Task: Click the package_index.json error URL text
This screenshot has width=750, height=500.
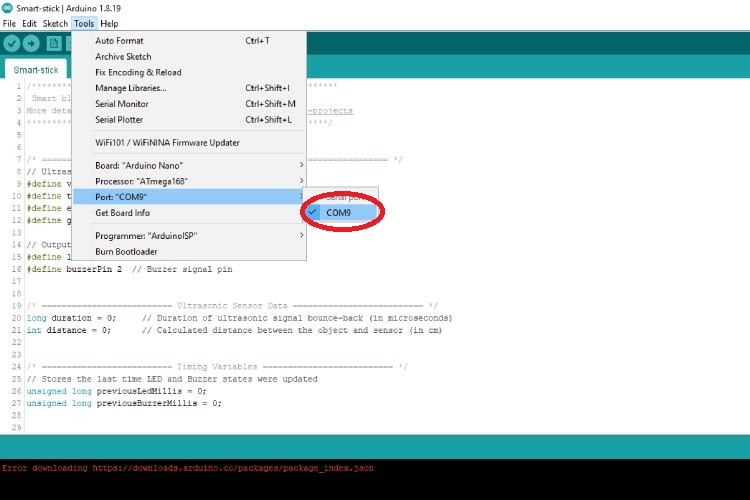Action: tap(233, 468)
